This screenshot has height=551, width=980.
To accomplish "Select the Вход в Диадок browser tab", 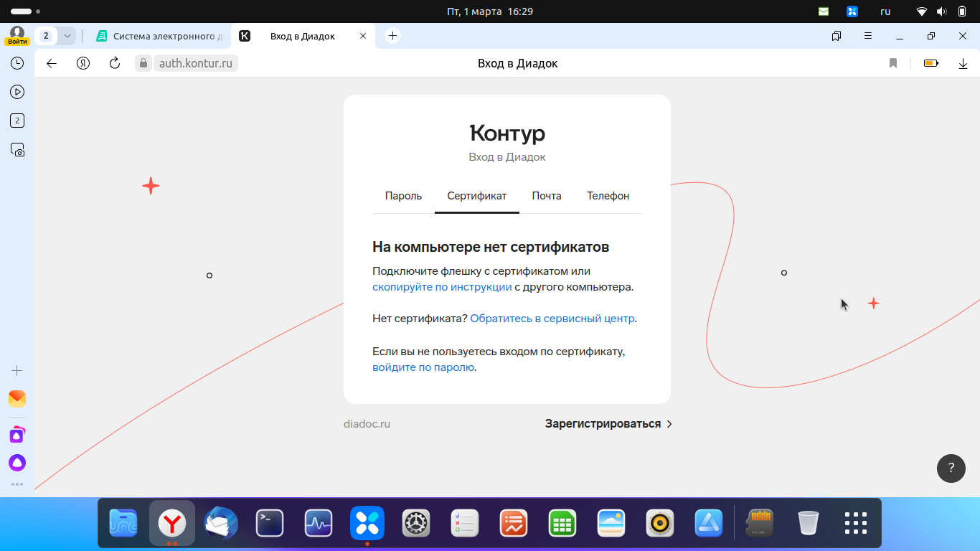I will tap(301, 36).
